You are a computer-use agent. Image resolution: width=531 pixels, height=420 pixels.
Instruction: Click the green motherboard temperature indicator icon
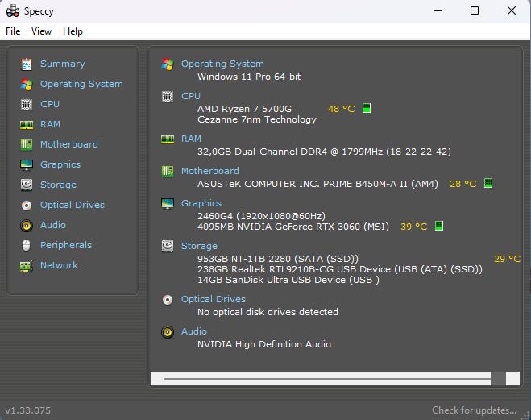[x=488, y=183]
